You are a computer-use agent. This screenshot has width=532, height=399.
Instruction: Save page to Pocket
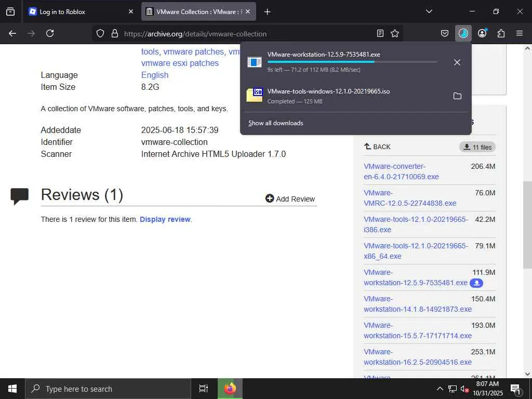click(445, 33)
